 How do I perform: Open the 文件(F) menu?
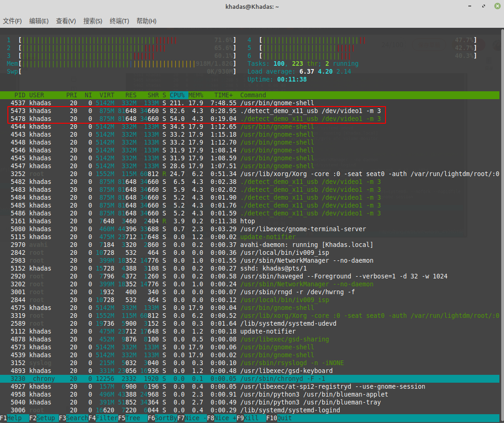[12, 21]
